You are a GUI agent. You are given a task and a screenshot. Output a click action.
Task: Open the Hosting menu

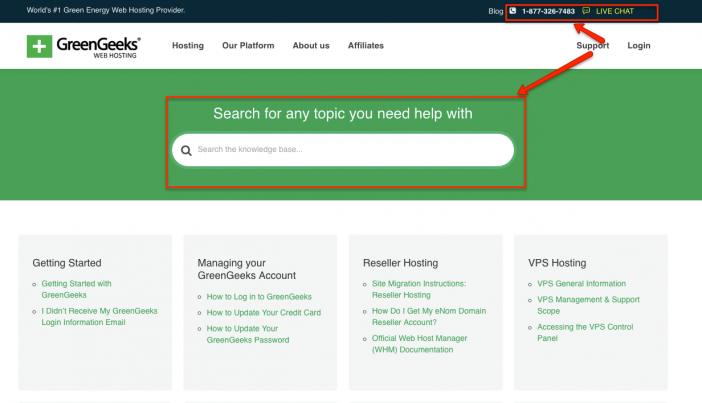(188, 45)
